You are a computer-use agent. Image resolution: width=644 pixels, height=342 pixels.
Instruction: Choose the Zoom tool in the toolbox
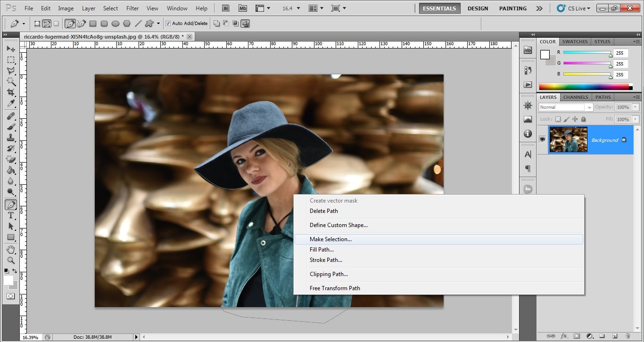click(x=11, y=260)
